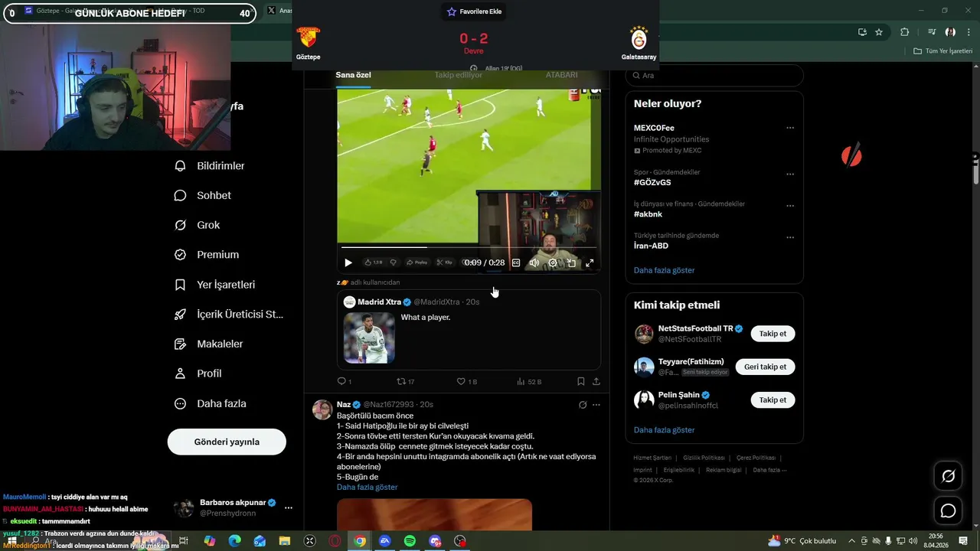The image size is (980, 551).
Task: Open video player settings gear
Action: click(553, 262)
